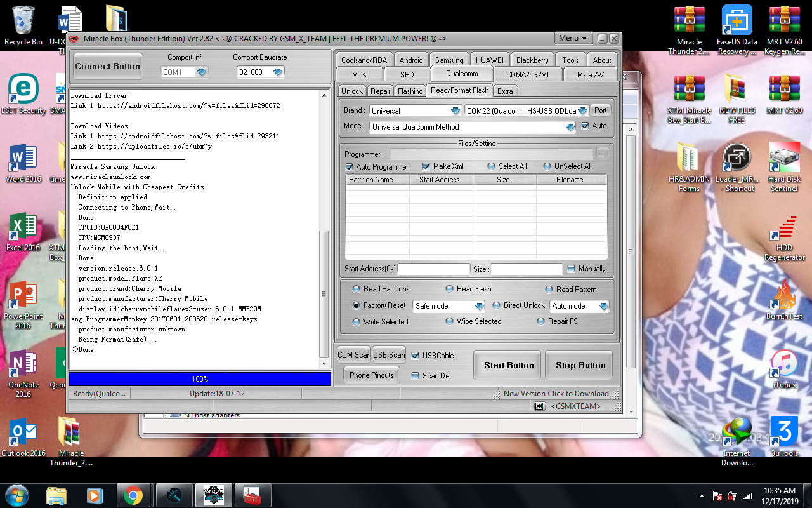The image size is (812, 508).
Task: Select the Read Partitions radio button
Action: point(356,289)
